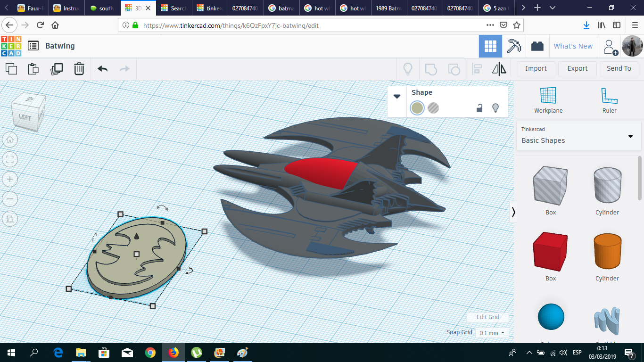Activate the Flip (mirror) tool

click(x=499, y=69)
